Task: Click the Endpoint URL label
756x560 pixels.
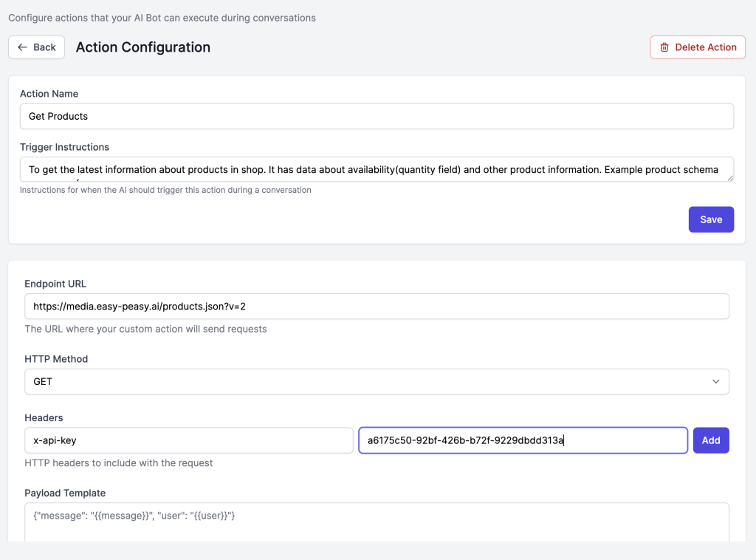Action: [x=55, y=284]
